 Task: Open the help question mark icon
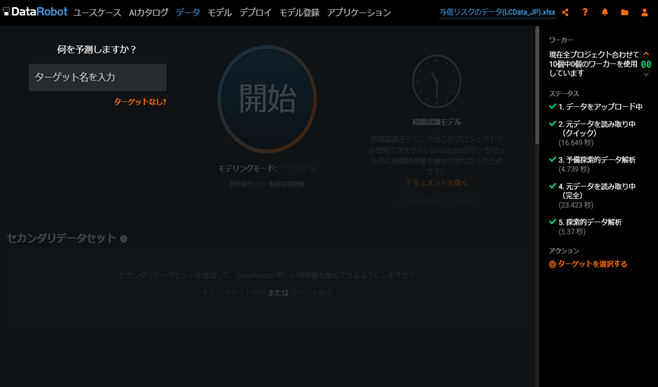click(x=585, y=12)
